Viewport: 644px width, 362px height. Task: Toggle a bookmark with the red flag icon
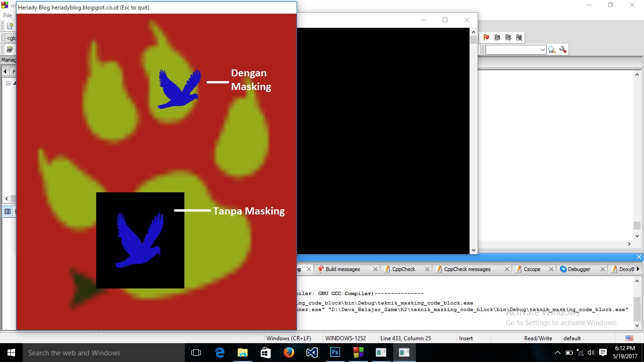tap(487, 38)
